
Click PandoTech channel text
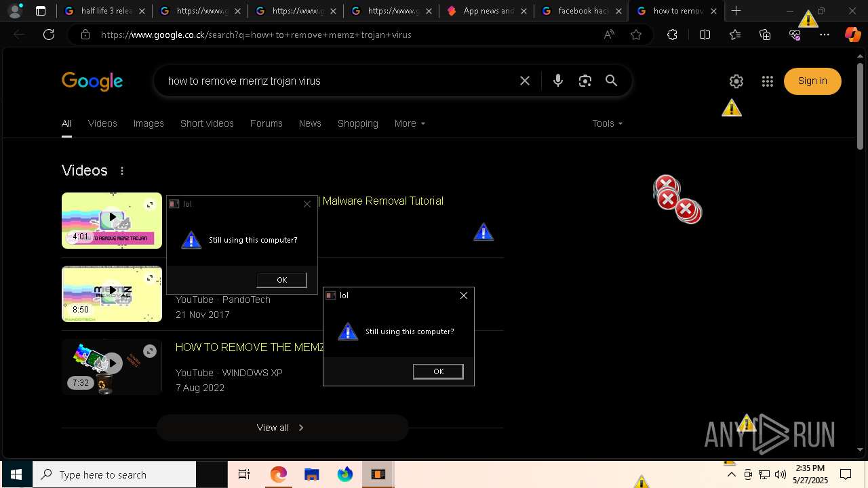point(246,300)
